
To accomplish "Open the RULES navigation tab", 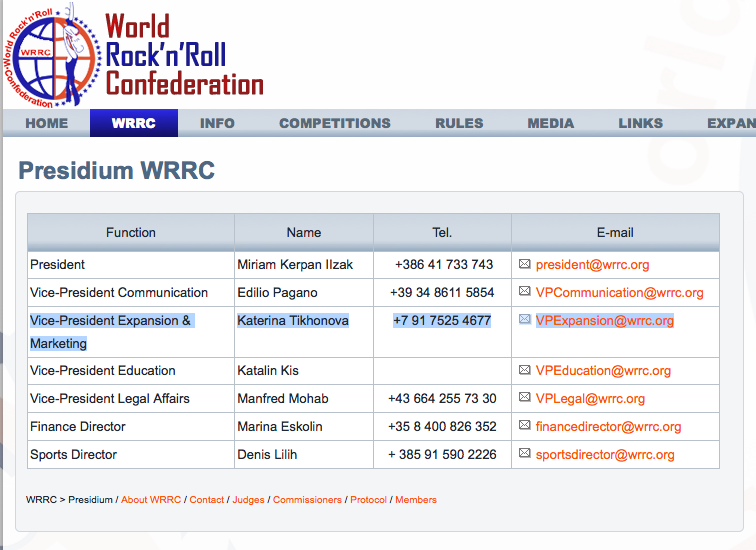I will click(x=459, y=123).
